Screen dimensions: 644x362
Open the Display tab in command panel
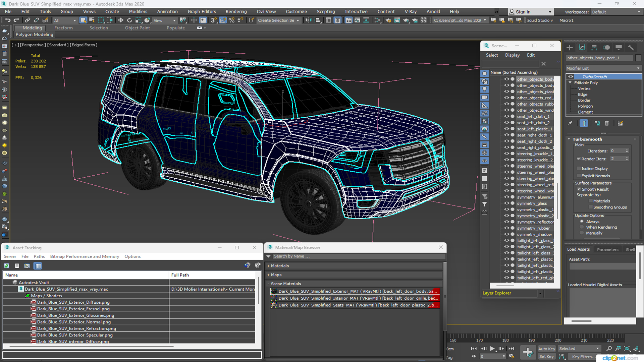click(619, 48)
